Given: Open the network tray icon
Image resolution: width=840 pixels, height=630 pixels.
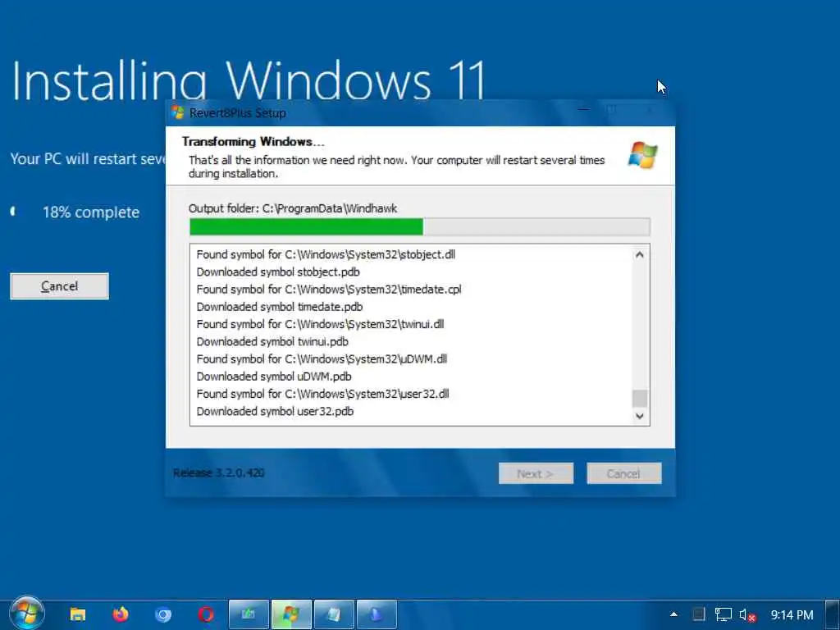Looking at the screenshot, I should pos(724,614).
